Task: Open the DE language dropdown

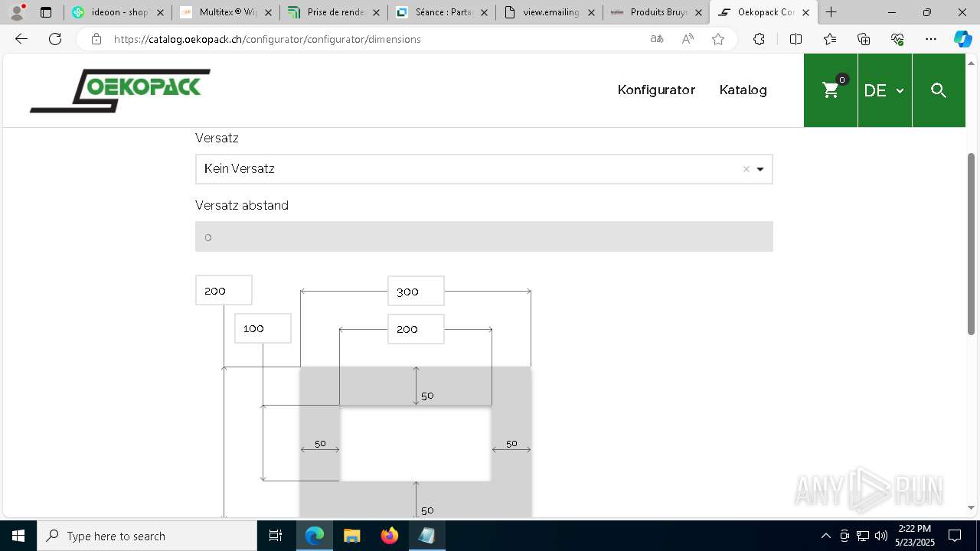Action: [884, 90]
